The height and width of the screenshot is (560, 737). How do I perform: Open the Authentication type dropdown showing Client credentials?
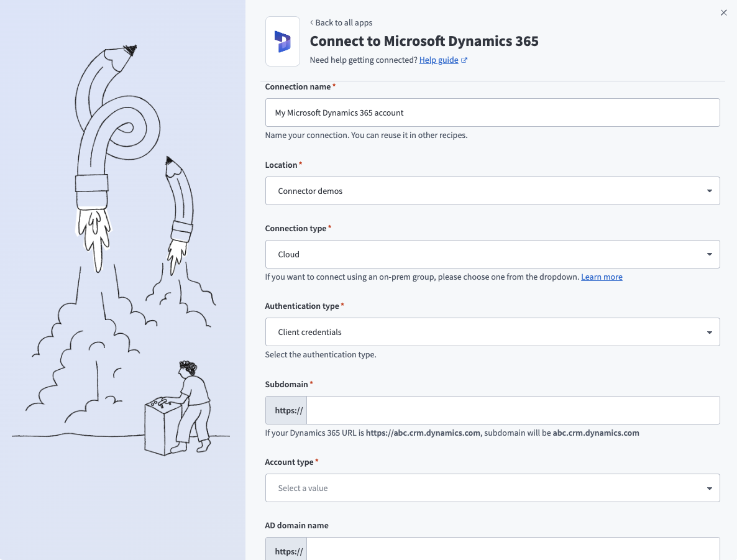pyautogui.click(x=491, y=332)
